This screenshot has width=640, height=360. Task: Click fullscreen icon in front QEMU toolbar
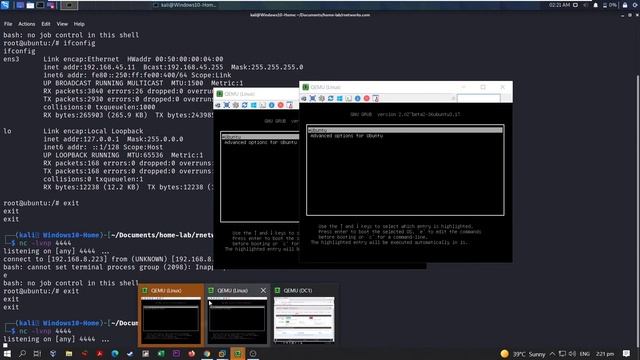[313, 98]
